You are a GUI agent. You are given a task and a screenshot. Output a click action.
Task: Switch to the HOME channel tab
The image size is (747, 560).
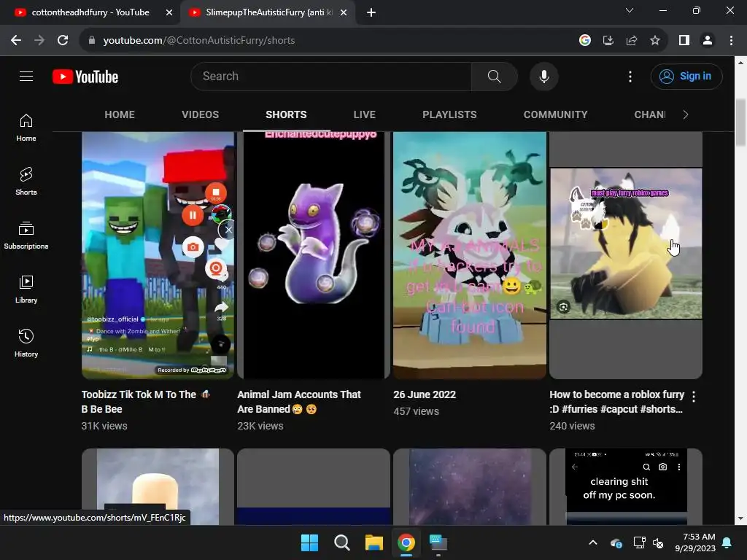[120, 114]
